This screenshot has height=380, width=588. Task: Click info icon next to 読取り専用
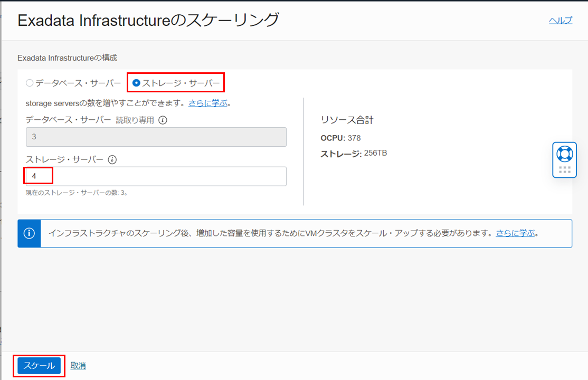tap(163, 120)
